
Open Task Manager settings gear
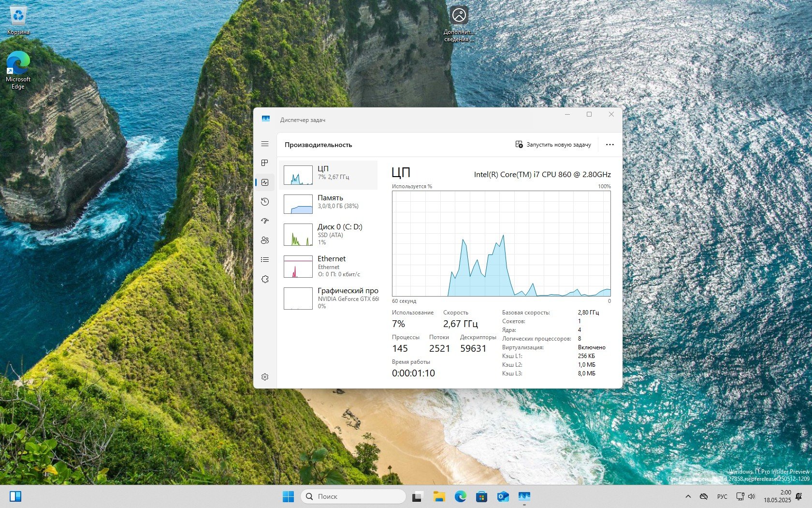265,377
